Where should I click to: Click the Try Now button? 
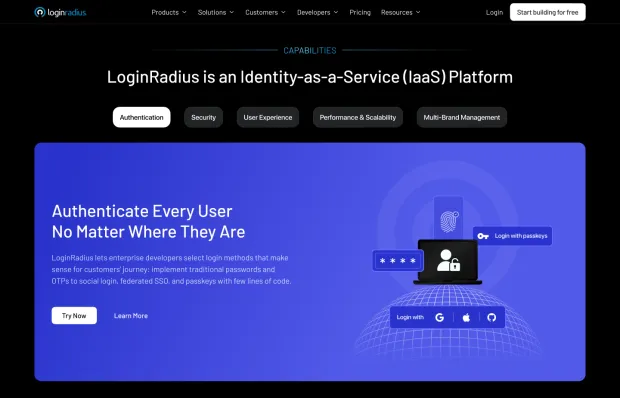[x=74, y=316]
